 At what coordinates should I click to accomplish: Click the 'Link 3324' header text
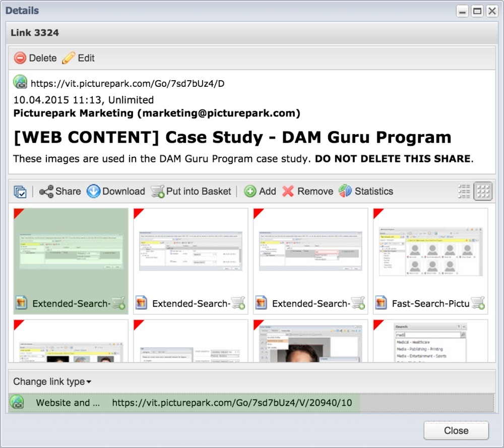pos(35,33)
